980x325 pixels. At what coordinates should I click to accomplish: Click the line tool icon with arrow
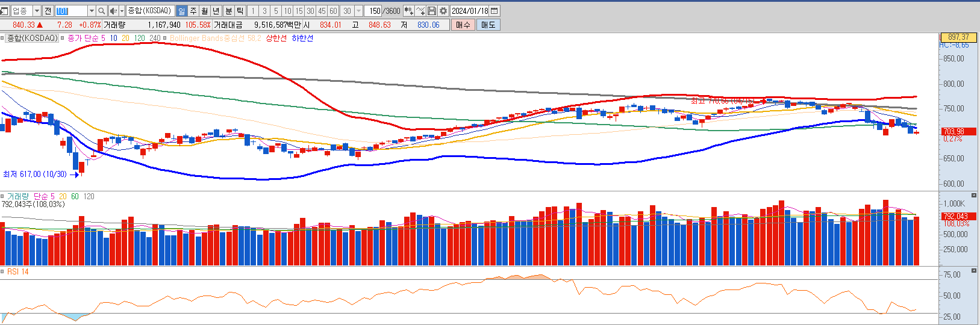[x=420, y=11]
